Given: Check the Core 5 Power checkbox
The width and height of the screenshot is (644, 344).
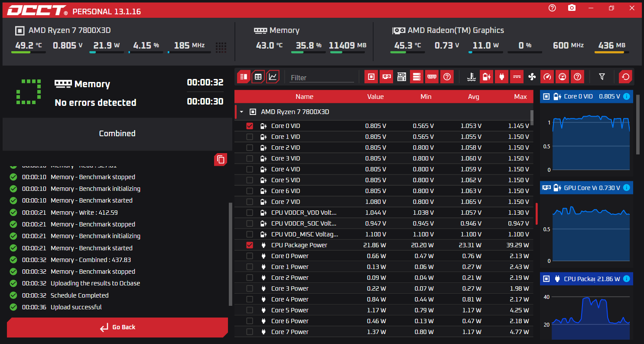Looking at the screenshot, I should [x=250, y=310].
